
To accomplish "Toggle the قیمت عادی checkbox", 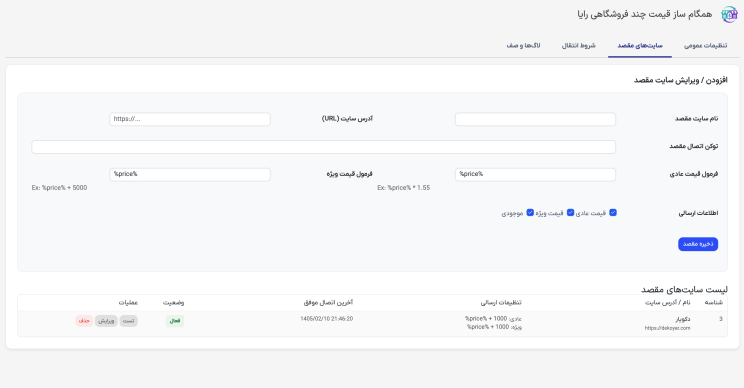I will [x=613, y=212].
